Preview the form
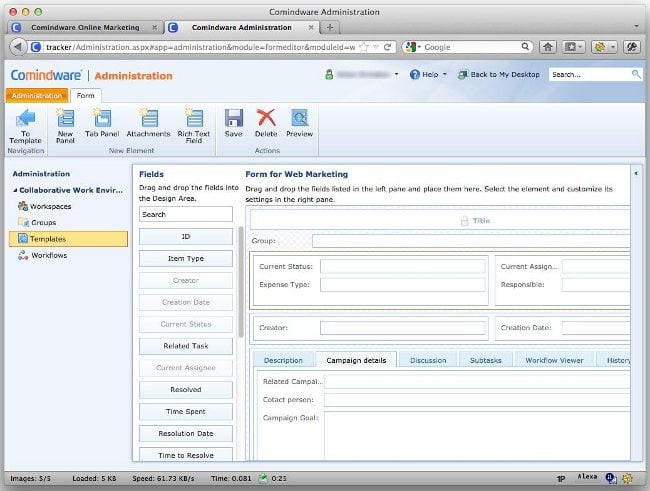This screenshot has width=650, height=491. [299, 123]
